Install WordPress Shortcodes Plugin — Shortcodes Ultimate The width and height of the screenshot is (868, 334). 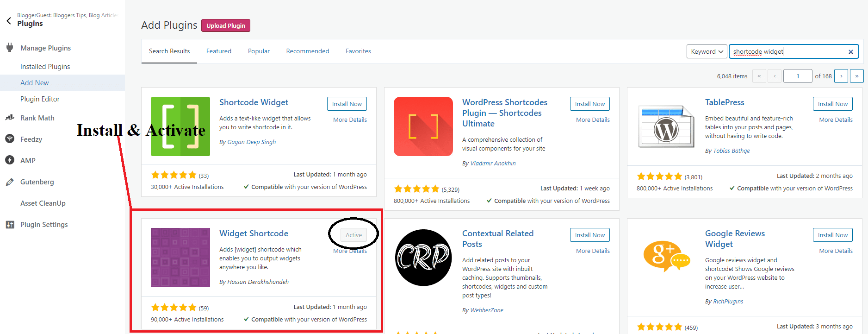590,104
